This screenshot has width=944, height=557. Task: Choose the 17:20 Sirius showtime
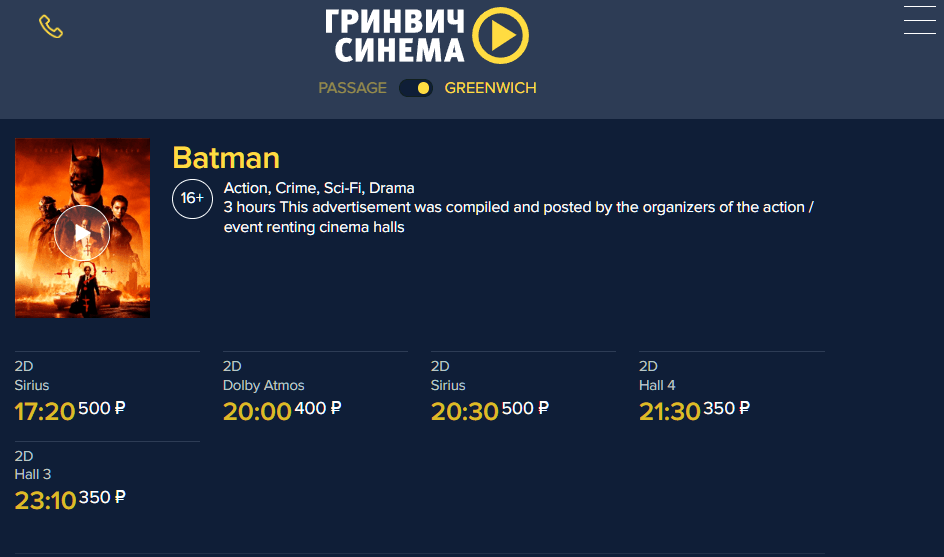(45, 410)
